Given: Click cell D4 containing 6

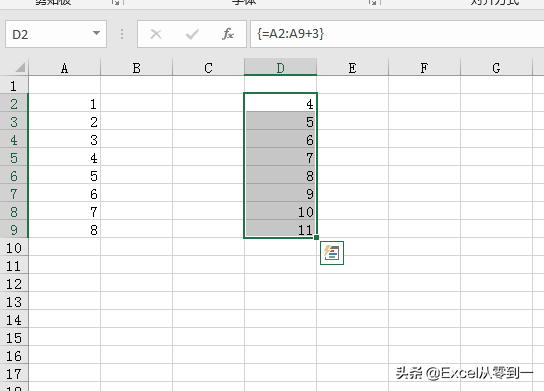Looking at the screenshot, I should [280, 139].
